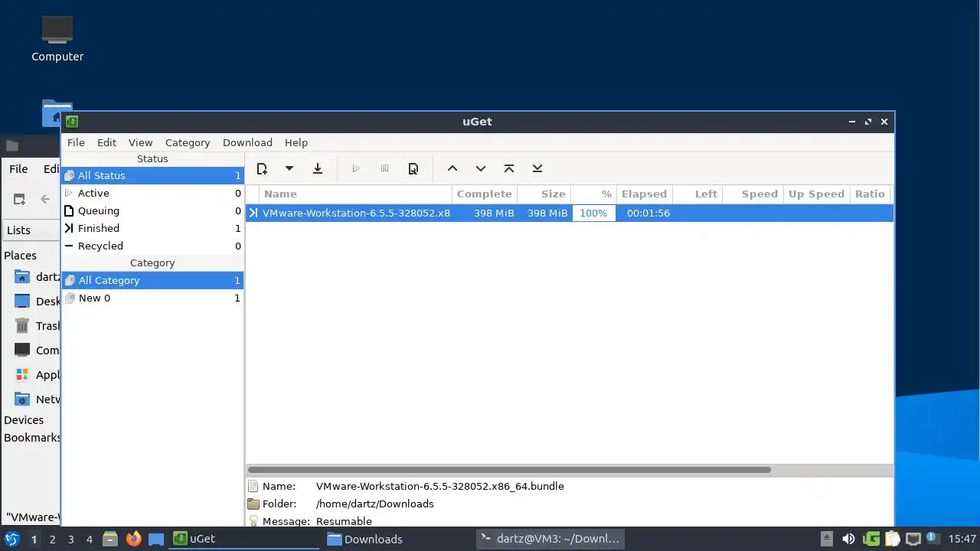Click the download Properties toolbar icon
980x551 pixels.
413,168
